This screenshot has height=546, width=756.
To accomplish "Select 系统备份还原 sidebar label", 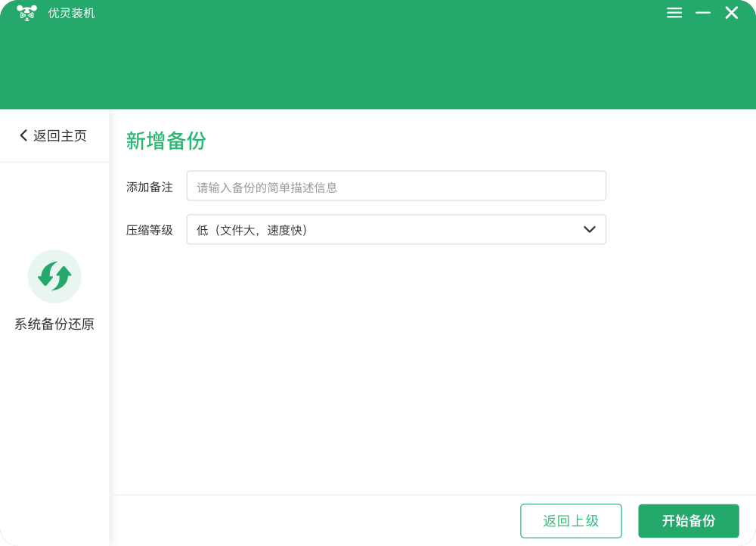I will pos(54,324).
